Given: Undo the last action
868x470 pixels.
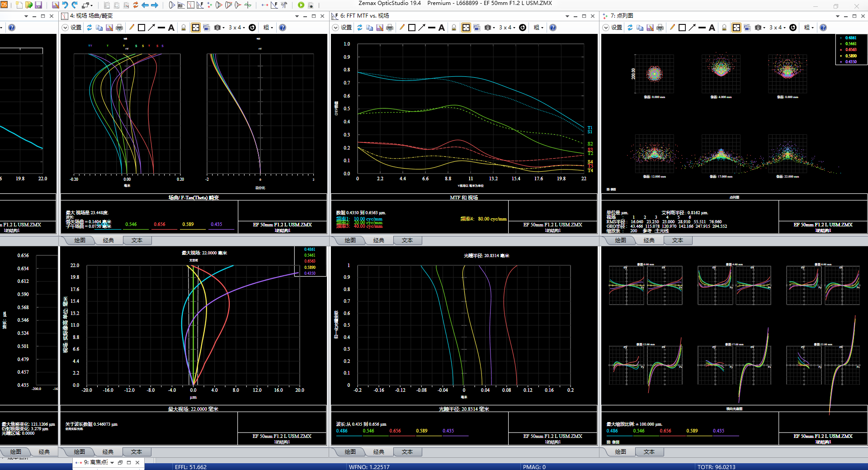Looking at the screenshot, I should [x=65, y=5].
